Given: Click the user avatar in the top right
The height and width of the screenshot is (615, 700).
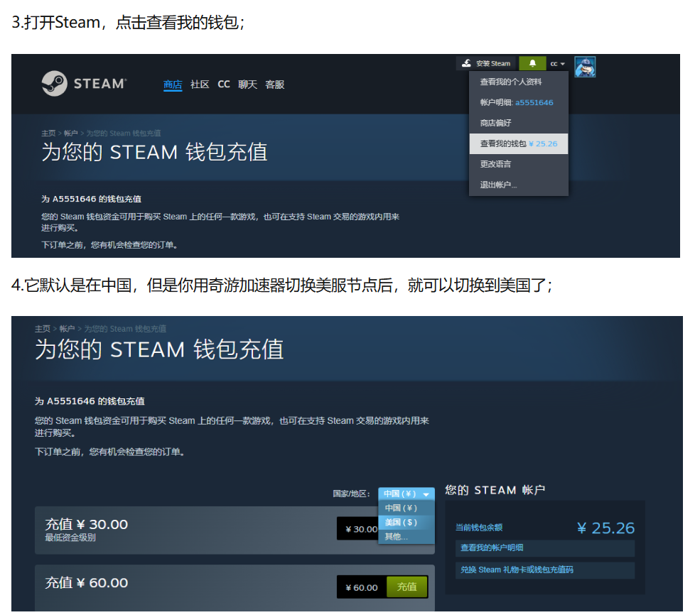Looking at the screenshot, I should [x=585, y=66].
